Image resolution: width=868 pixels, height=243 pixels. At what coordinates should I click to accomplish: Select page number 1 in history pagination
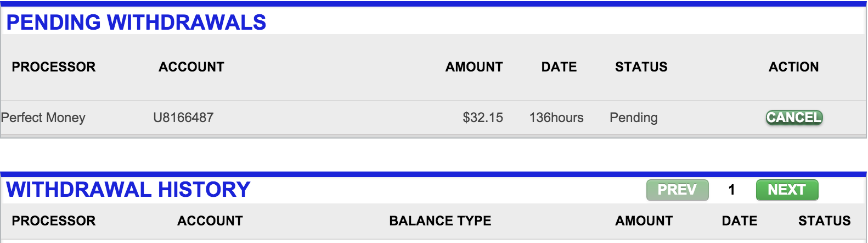pos(731,190)
